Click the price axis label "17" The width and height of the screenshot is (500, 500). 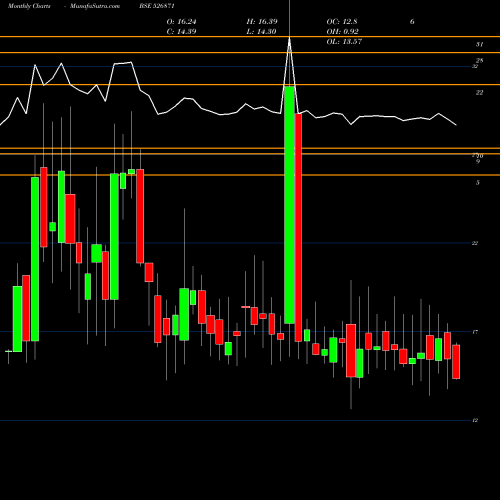click(x=475, y=332)
